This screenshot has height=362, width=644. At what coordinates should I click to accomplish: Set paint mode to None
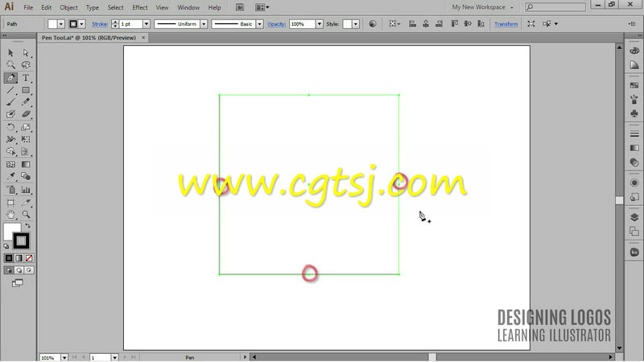29,258
